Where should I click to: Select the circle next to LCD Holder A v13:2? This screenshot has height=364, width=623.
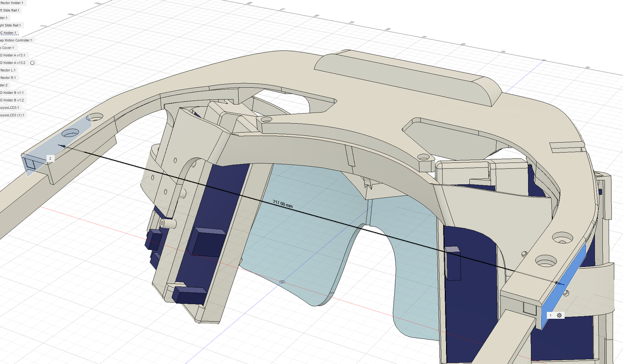pos(32,63)
